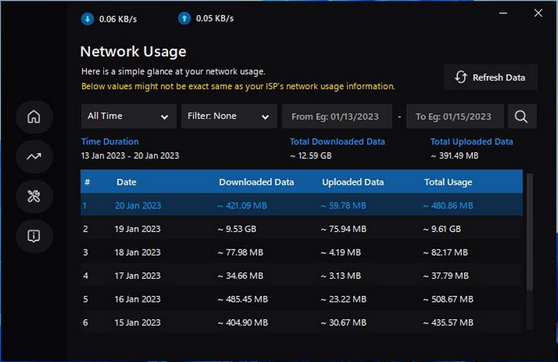Screen dimensions: 558x362
Task: Click the table vertical scrollbar
Action: (x=530, y=231)
